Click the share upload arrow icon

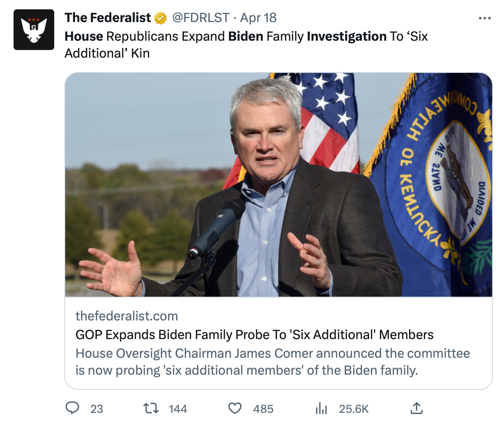[417, 408]
